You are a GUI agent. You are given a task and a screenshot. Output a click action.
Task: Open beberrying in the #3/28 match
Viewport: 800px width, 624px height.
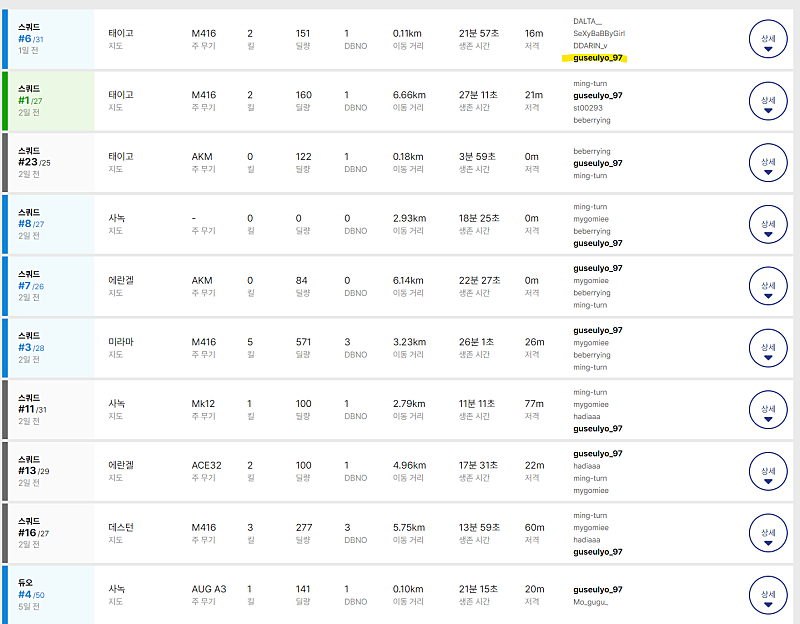(x=592, y=355)
